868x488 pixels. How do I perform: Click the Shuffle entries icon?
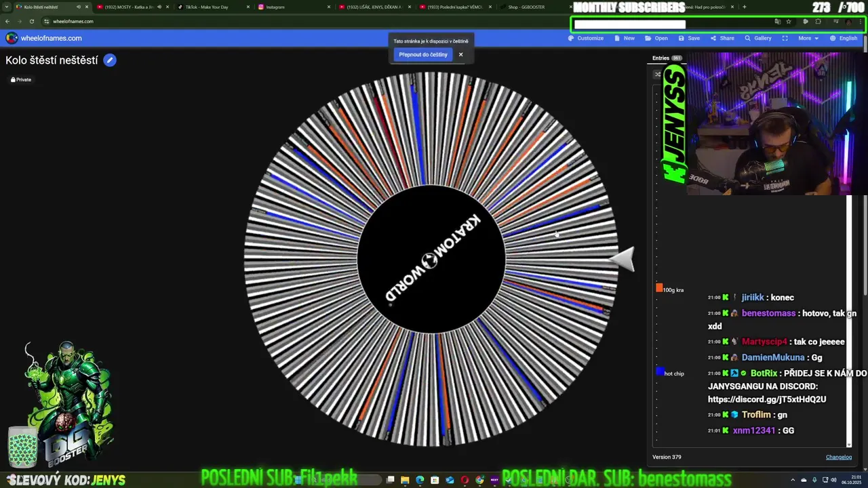pos(657,75)
